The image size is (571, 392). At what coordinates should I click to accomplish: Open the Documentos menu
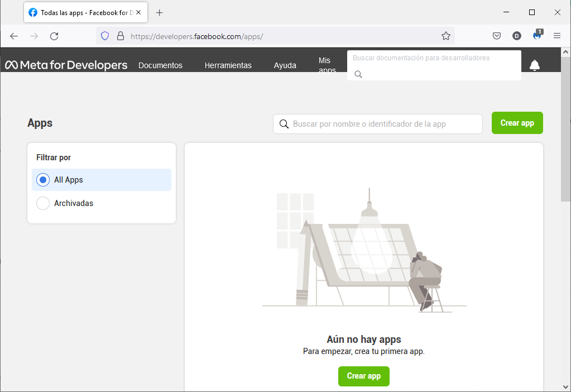160,65
